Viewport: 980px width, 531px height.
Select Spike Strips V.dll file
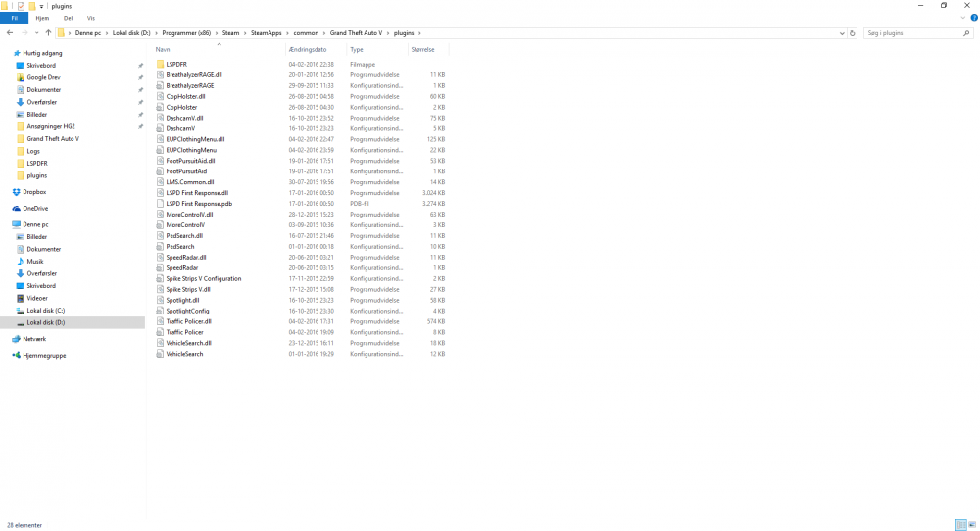click(x=187, y=289)
